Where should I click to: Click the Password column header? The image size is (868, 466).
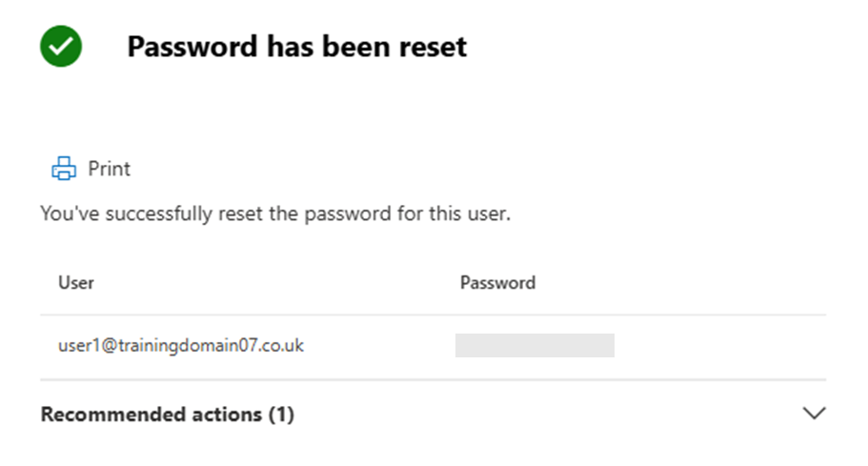(497, 283)
